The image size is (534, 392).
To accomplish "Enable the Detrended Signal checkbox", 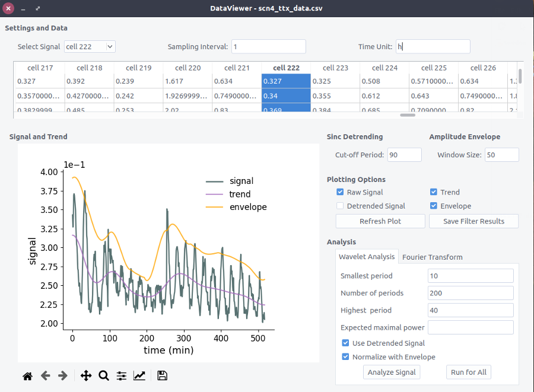I will (x=340, y=206).
